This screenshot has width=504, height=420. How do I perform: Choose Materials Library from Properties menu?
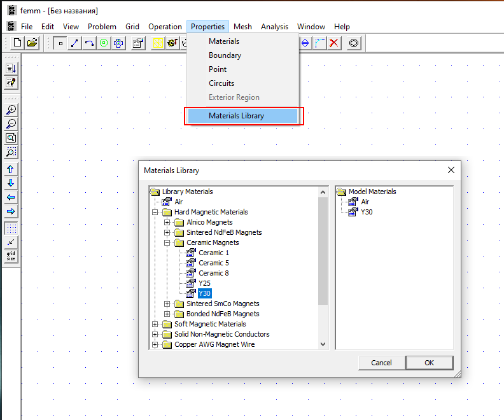[x=242, y=116]
